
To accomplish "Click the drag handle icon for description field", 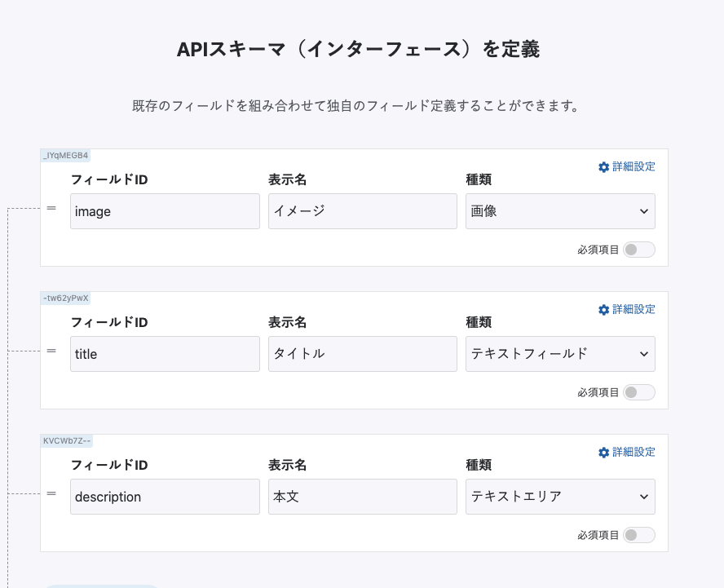I will (51, 493).
